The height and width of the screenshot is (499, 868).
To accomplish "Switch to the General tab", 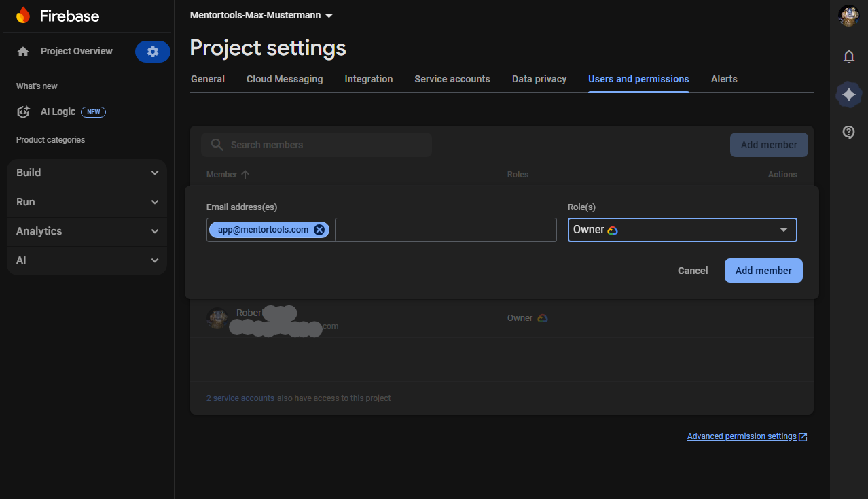I will click(x=208, y=79).
